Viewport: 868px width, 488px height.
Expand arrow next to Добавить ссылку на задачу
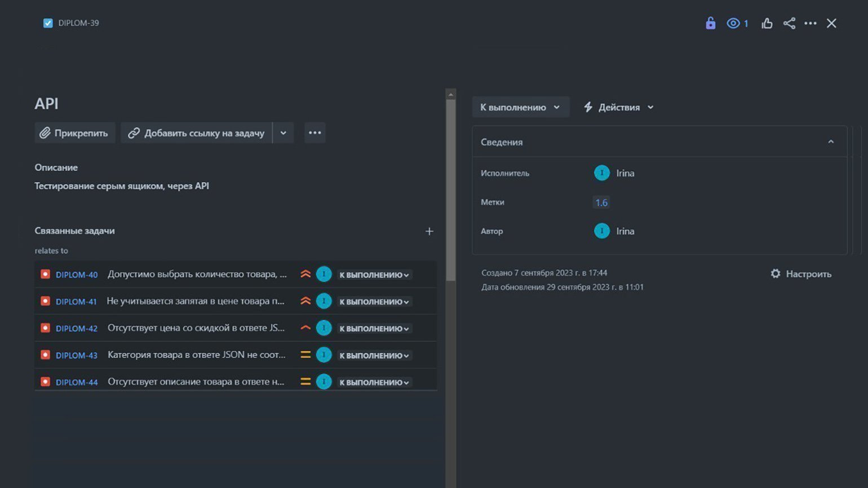tap(283, 133)
